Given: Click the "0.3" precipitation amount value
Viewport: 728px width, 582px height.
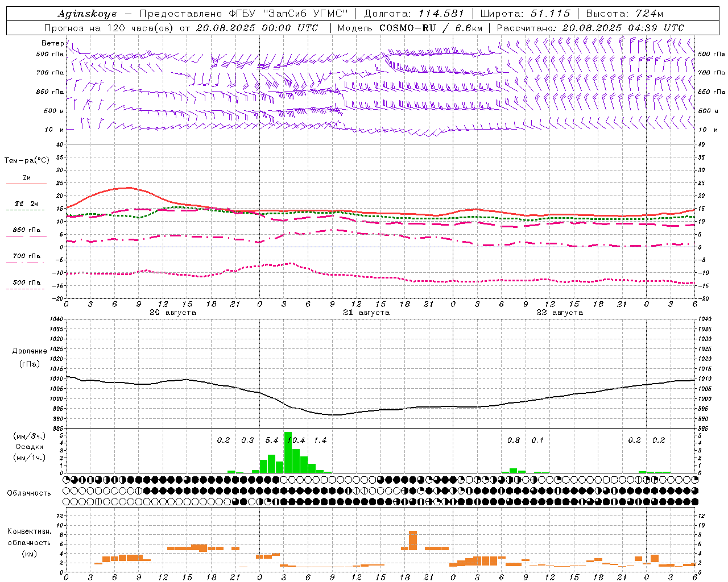Looking at the screenshot, I should click(x=247, y=440).
